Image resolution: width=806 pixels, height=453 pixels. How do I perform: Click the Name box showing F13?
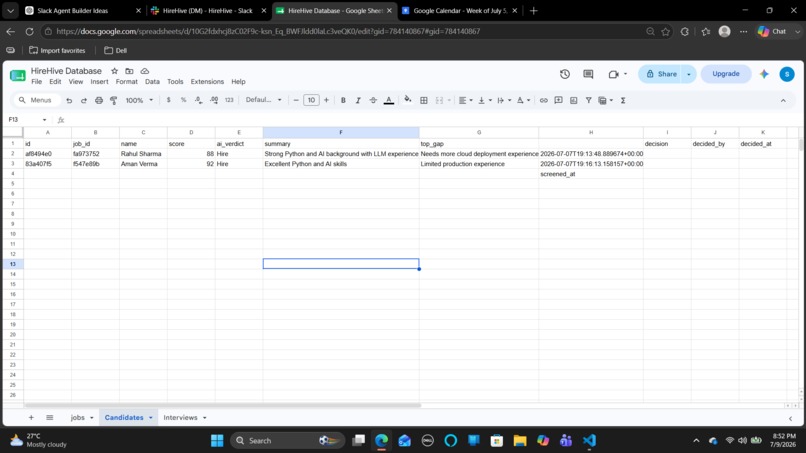pyautogui.click(x=27, y=120)
